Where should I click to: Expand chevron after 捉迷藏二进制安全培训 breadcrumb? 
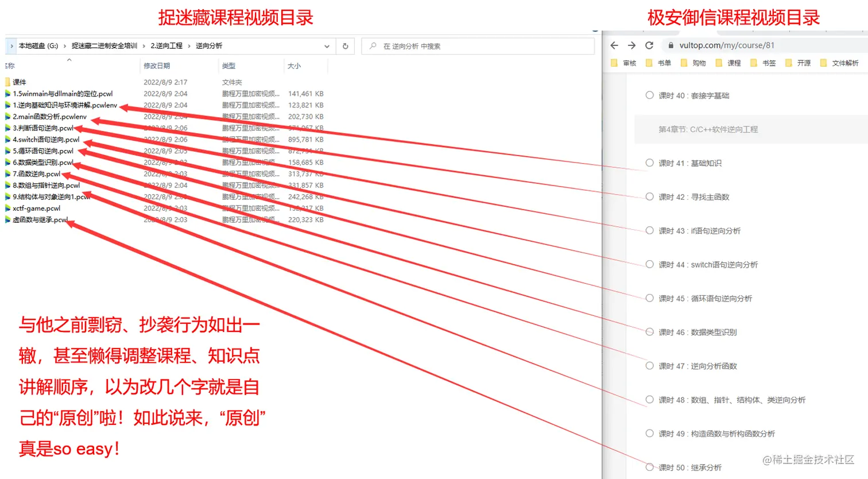pos(144,46)
